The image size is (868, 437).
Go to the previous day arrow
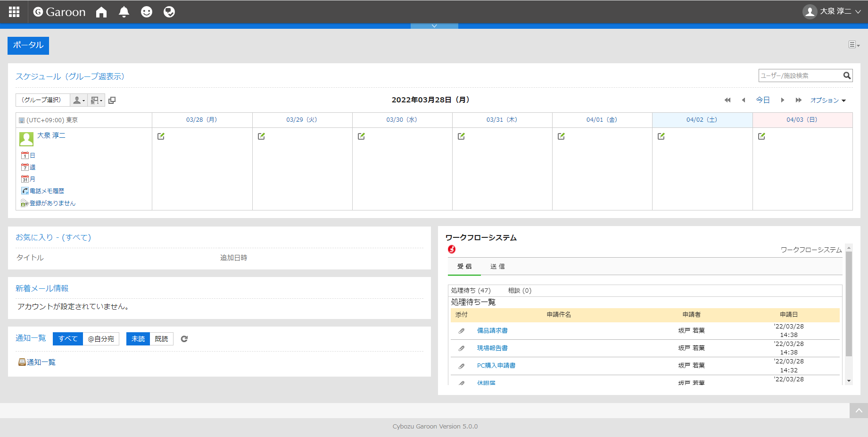tap(744, 100)
